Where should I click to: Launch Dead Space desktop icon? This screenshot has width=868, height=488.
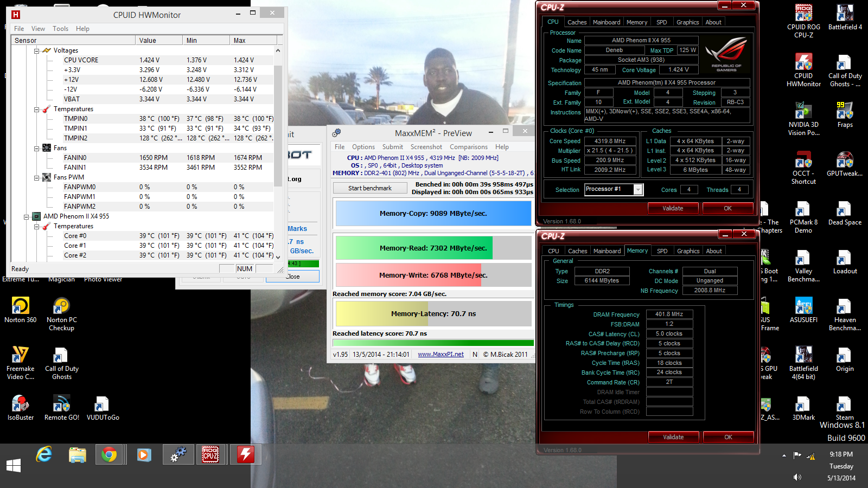pyautogui.click(x=845, y=212)
